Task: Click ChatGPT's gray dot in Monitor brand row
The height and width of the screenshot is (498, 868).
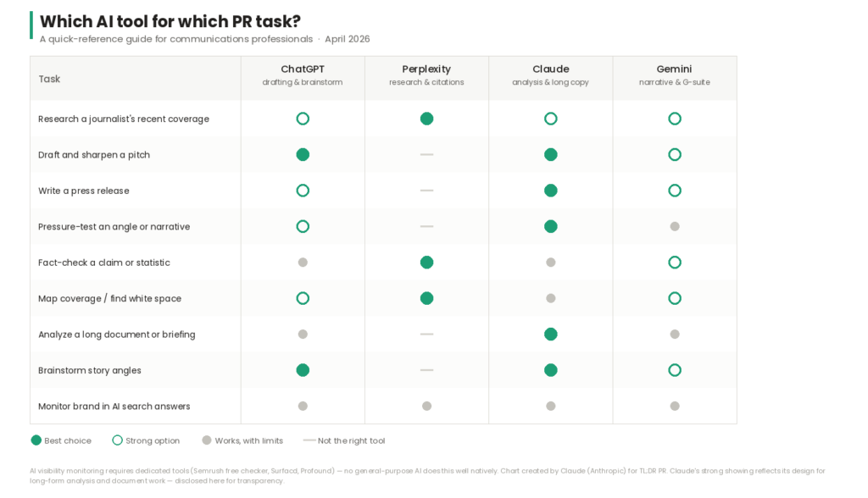Action: [x=303, y=407]
